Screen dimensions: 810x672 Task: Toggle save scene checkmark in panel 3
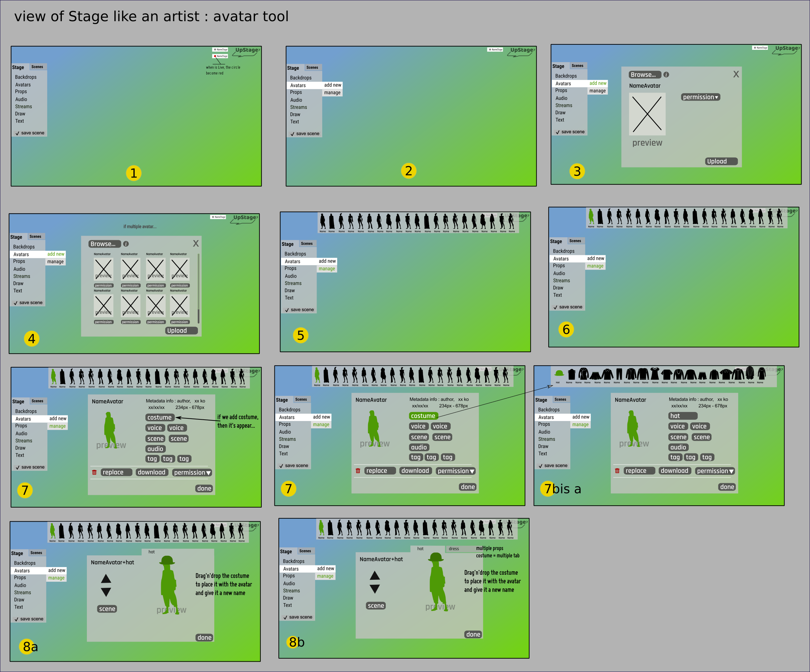pos(558,132)
